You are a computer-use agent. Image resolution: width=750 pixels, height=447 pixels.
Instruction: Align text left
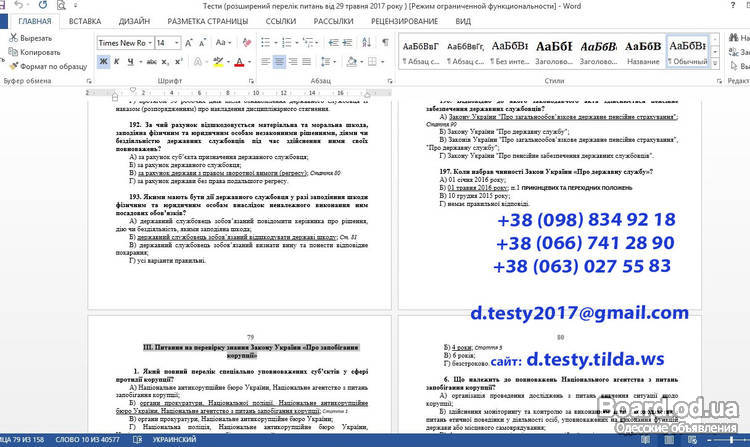coord(266,62)
